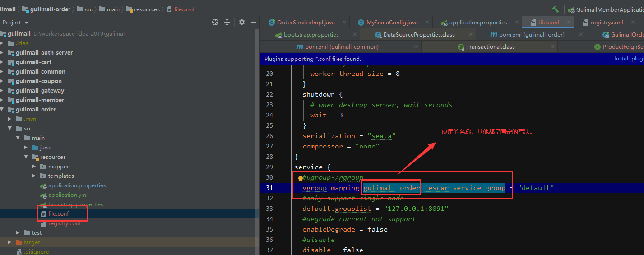Close the DataSourceProperties.class tab

(x=470, y=35)
